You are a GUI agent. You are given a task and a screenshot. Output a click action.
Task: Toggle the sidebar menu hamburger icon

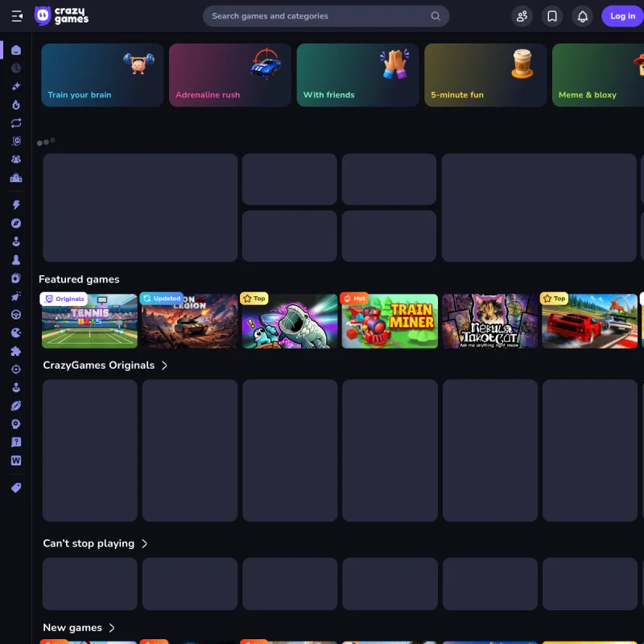tap(17, 16)
